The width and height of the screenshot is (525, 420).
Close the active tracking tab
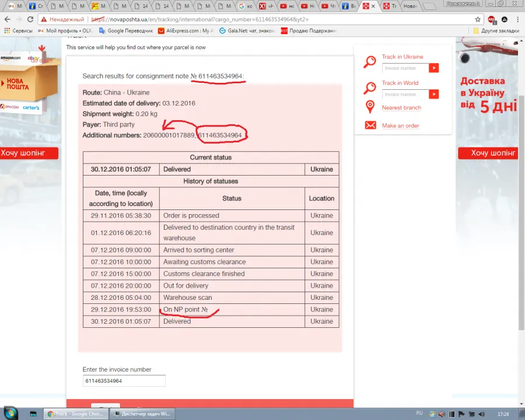(373, 6)
